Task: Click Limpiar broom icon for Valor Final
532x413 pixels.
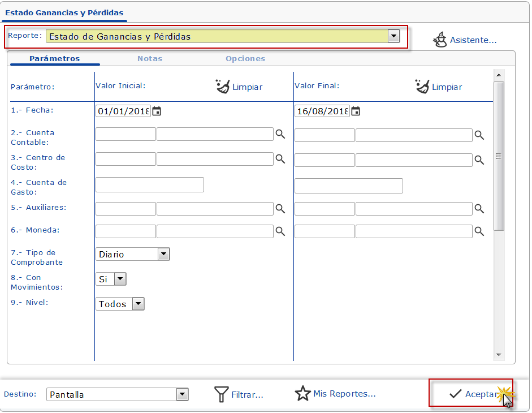Action: click(x=422, y=87)
